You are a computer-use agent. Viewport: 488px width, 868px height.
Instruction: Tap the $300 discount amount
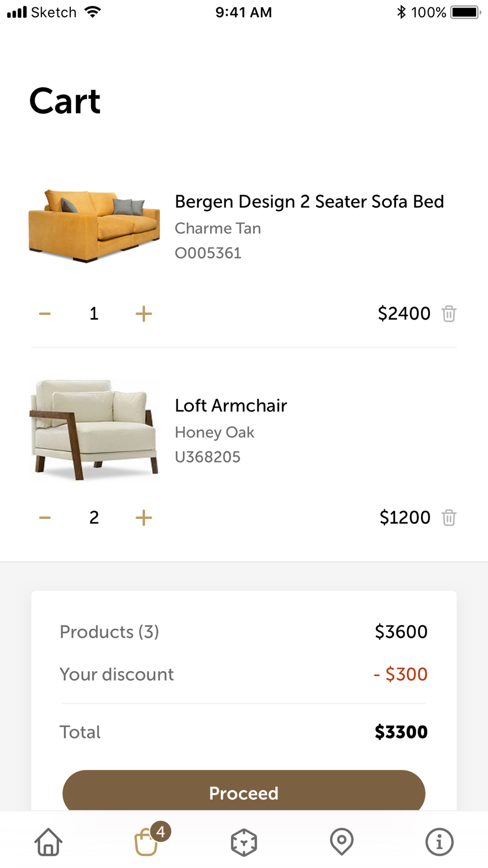[401, 674]
